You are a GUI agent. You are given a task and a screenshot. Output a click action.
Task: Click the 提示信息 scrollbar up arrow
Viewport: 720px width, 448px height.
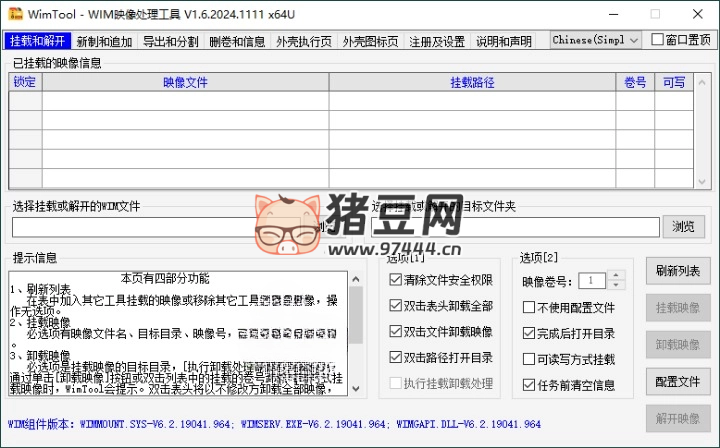356,279
